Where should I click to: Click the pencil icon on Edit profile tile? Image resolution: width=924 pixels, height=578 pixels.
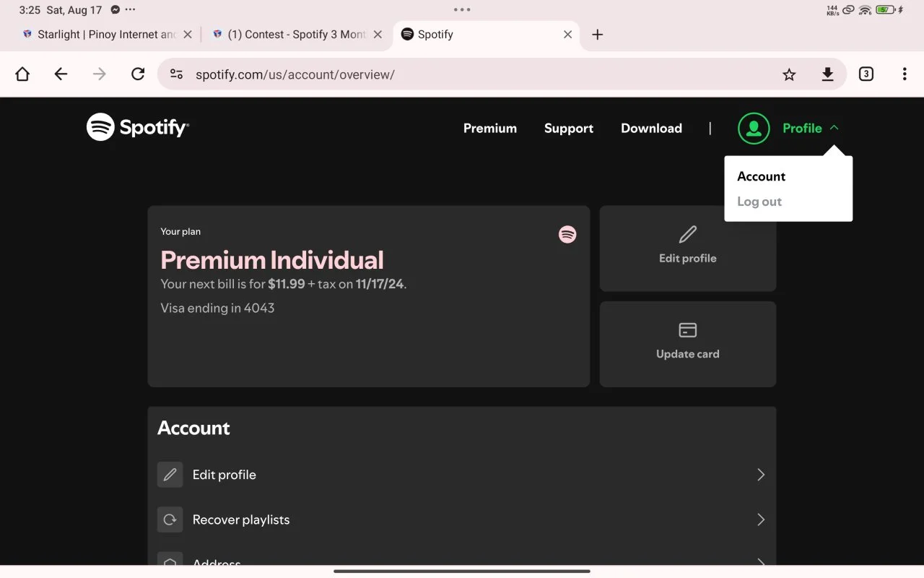(x=688, y=234)
